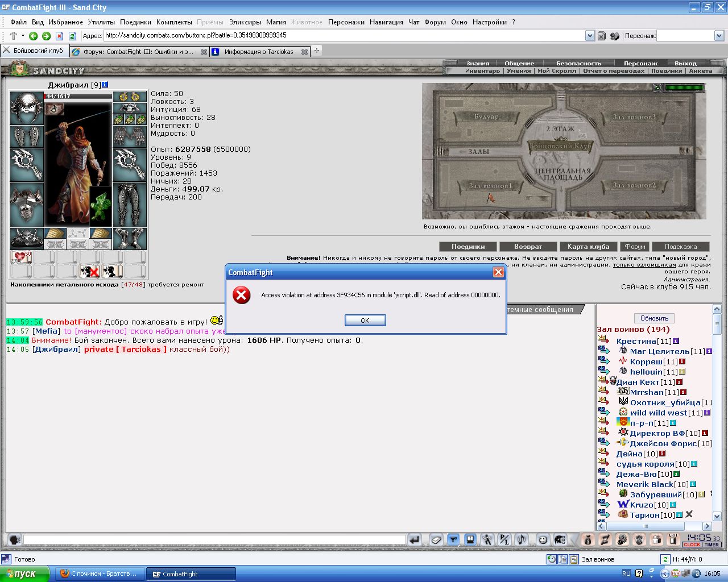The width and height of the screenshot is (728, 582).
Task: Click the Поединки button below the map
Action: click(468, 247)
